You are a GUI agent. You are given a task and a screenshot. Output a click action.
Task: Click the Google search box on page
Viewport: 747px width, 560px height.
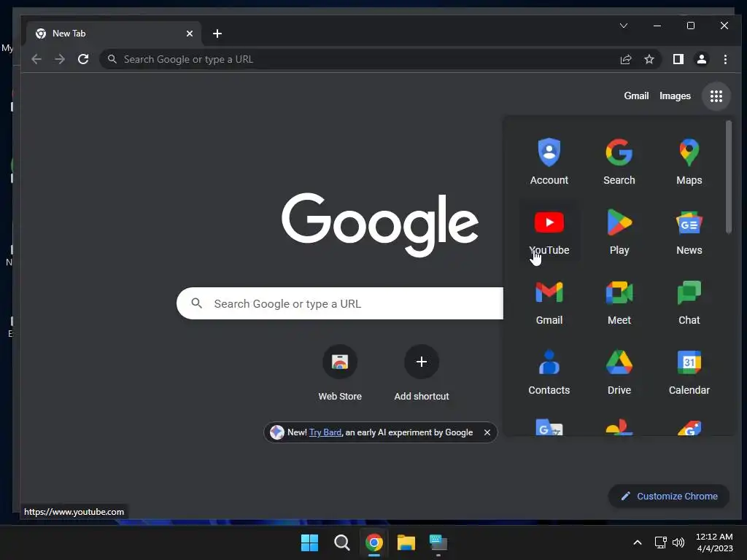tap(340, 303)
